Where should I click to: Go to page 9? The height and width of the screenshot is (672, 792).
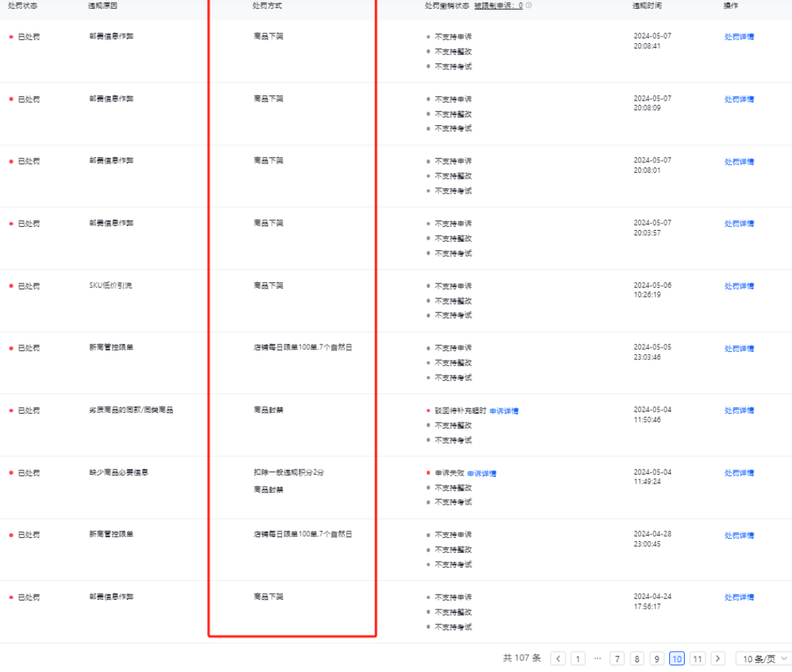tap(657, 659)
